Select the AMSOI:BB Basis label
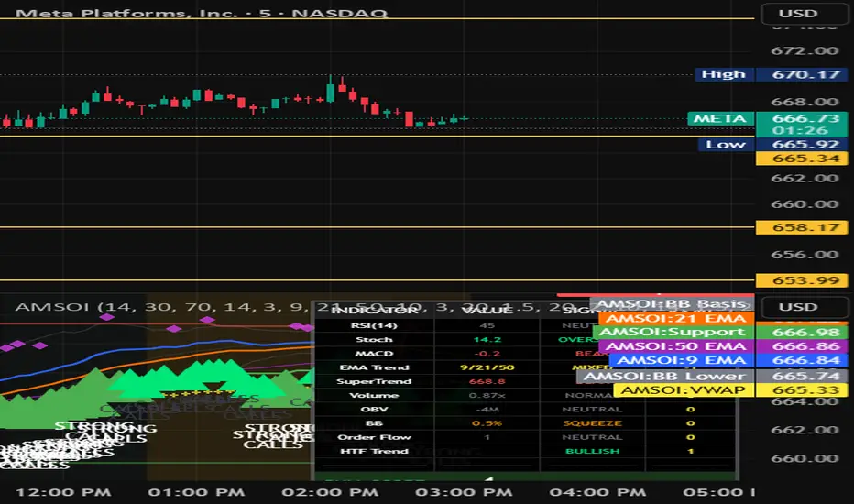This screenshot has height=504, width=854. point(672,303)
